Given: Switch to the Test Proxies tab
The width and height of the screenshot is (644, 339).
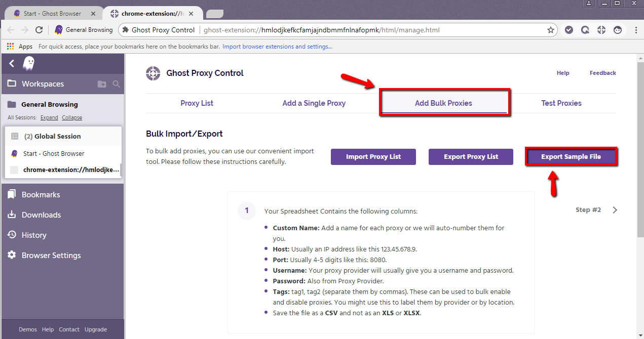Looking at the screenshot, I should click(561, 103).
